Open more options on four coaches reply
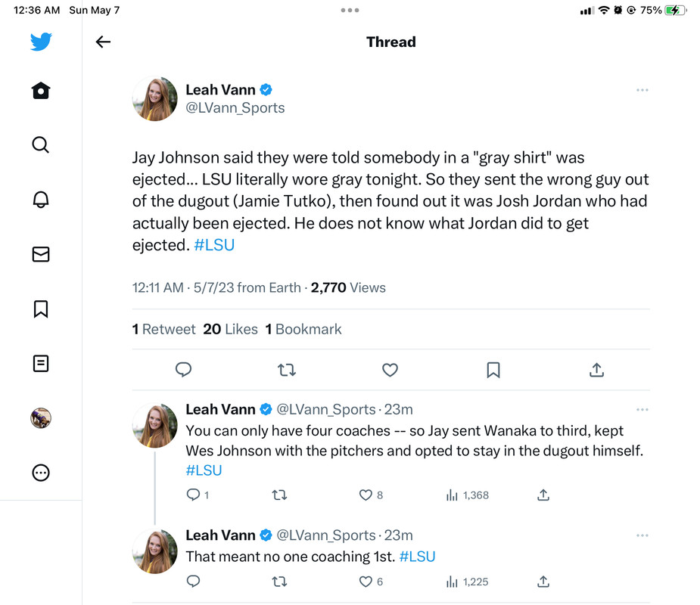Image resolution: width=700 pixels, height=605 pixels. click(x=642, y=410)
